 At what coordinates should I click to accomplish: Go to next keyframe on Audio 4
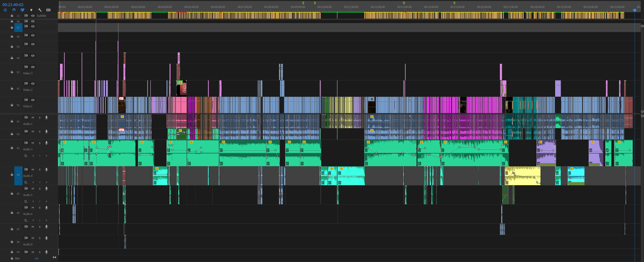pyautogui.click(x=47, y=182)
